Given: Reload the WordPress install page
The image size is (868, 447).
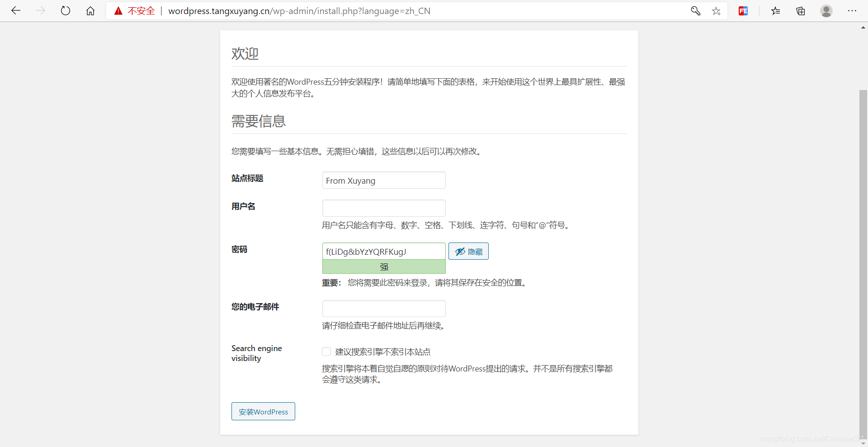Looking at the screenshot, I should click(66, 11).
